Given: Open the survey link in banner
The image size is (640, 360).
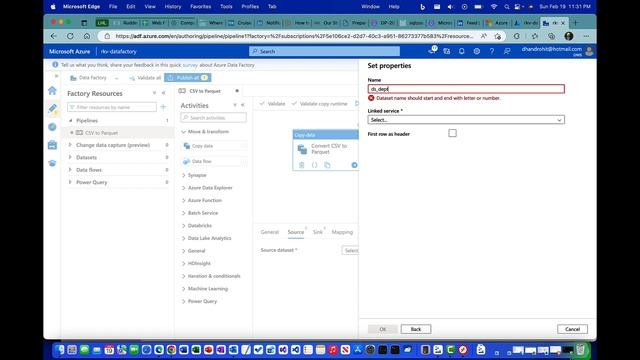Looking at the screenshot, I should tap(190, 65).
